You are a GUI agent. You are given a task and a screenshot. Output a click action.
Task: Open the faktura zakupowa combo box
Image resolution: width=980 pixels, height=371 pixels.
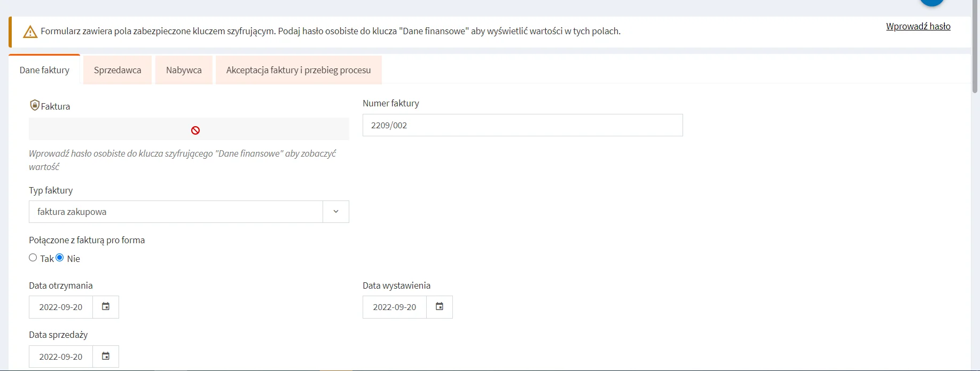189,212
